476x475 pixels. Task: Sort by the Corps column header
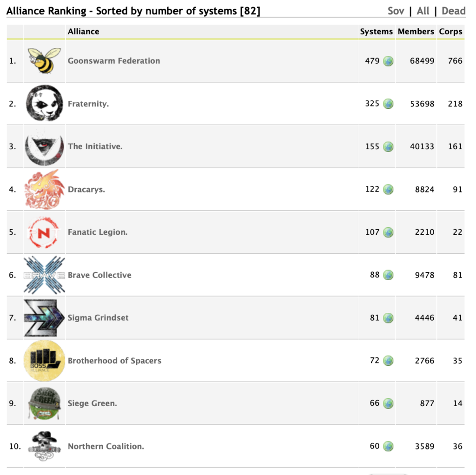click(x=450, y=32)
